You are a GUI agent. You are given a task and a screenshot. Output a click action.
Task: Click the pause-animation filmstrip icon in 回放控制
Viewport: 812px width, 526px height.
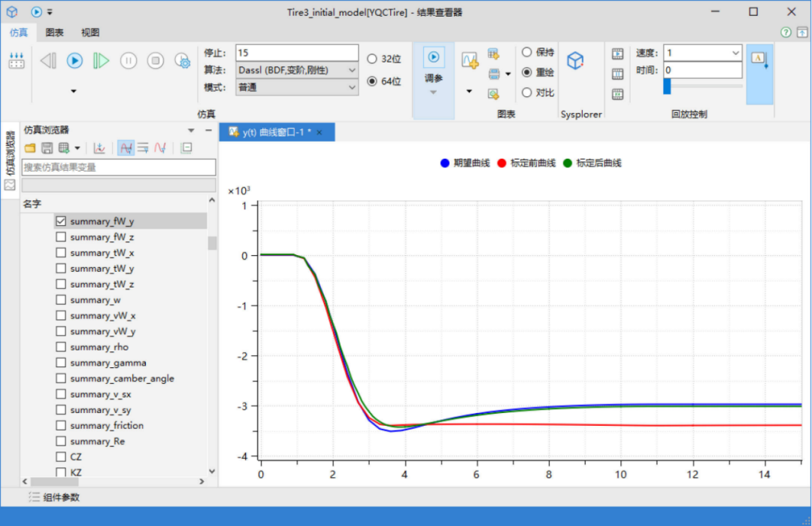click(x=617, y=74)
